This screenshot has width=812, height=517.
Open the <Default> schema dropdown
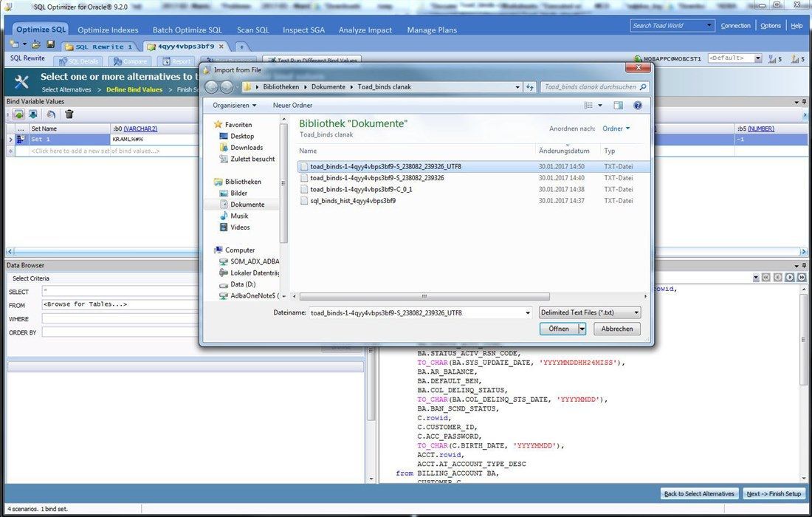coord(757,58)
